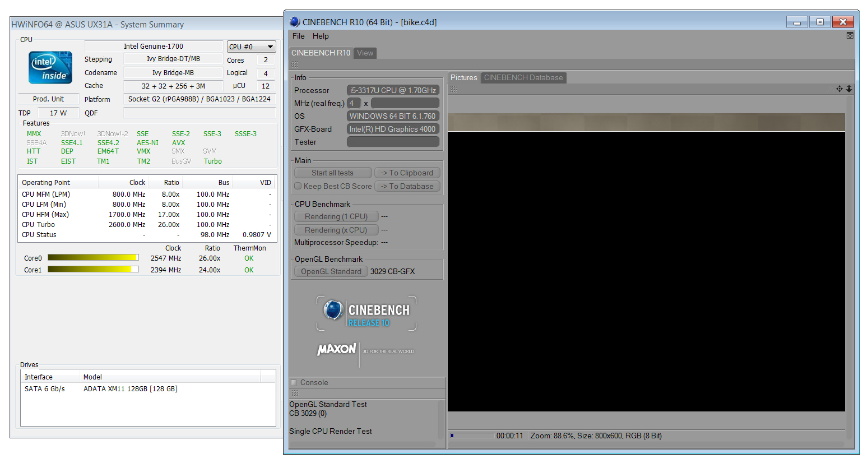This screenshot has height=463, width=868.
Task: Click the Core1 clock usage bar
Action: pyautogui.click(x=93, y=269)
